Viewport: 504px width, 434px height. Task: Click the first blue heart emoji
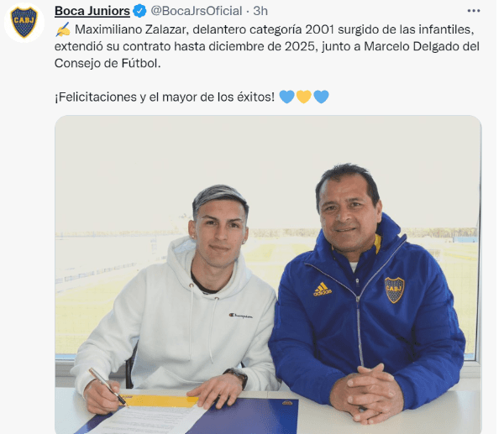[286, 97]
